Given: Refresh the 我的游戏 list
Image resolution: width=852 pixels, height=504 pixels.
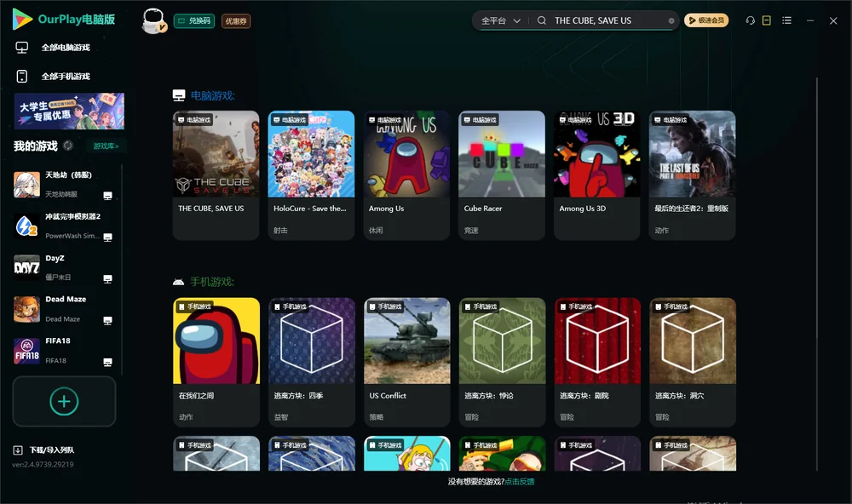Looking at the screenshot, I should pos(68,146).
